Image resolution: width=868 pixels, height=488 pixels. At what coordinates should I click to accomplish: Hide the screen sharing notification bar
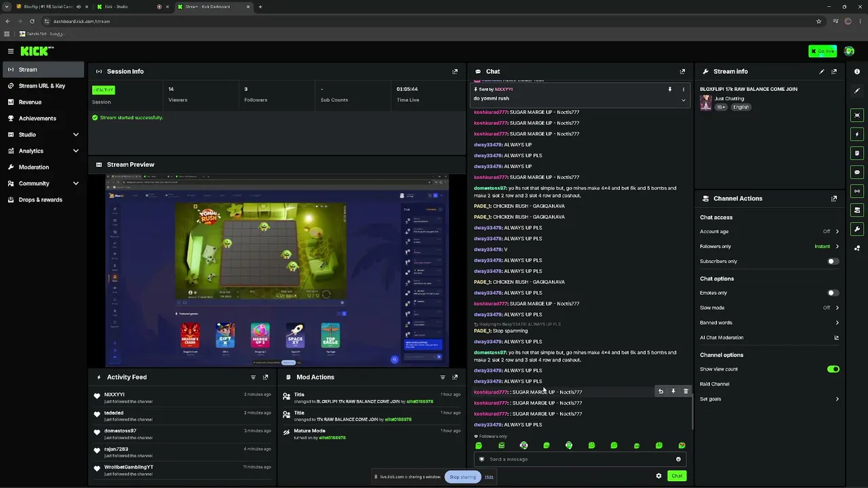489,476
